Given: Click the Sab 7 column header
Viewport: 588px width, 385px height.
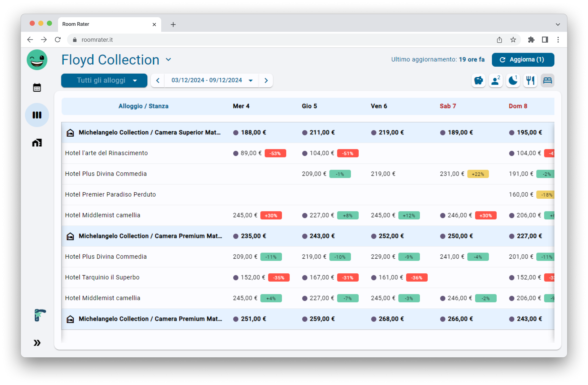Looking at the screenshot, I should [x=448, y=106].
